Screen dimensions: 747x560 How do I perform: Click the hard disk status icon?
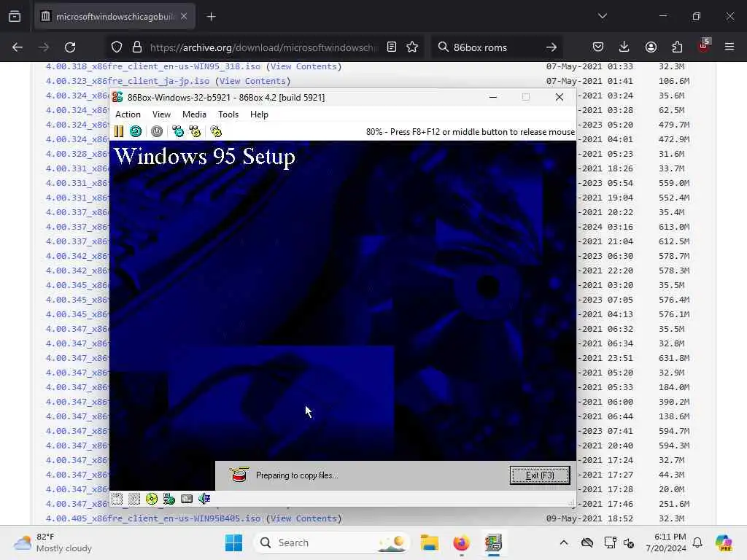pyautogui.click(x=187, y=499)
